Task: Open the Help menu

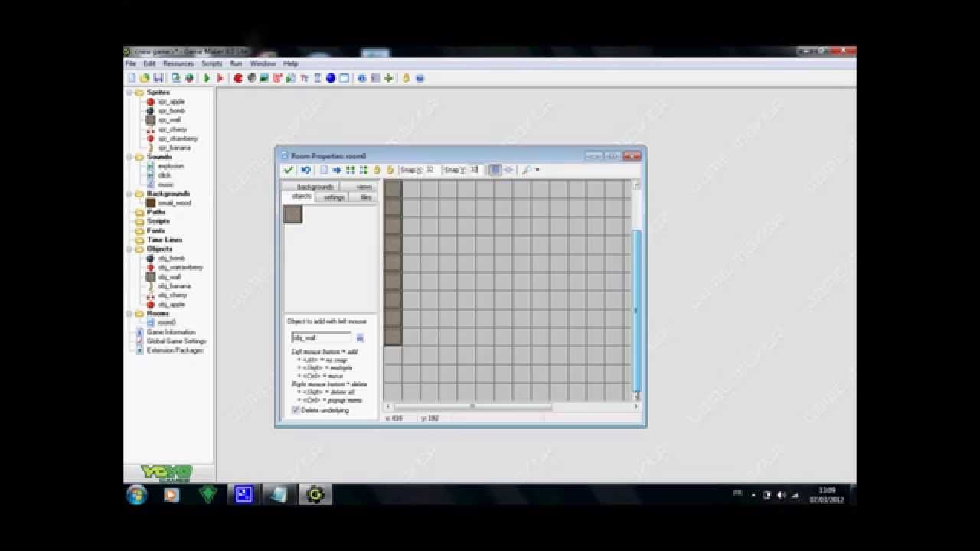Action: [290, 64]
